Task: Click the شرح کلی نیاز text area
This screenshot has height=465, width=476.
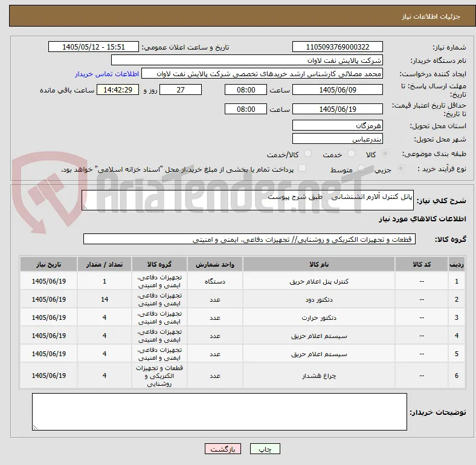Action: [x=248, y=200]
